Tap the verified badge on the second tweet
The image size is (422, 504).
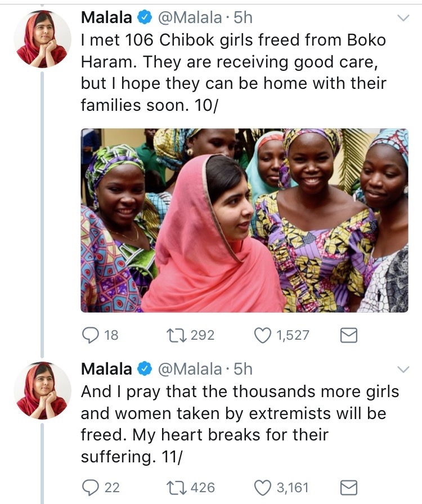tap(145, 369)
